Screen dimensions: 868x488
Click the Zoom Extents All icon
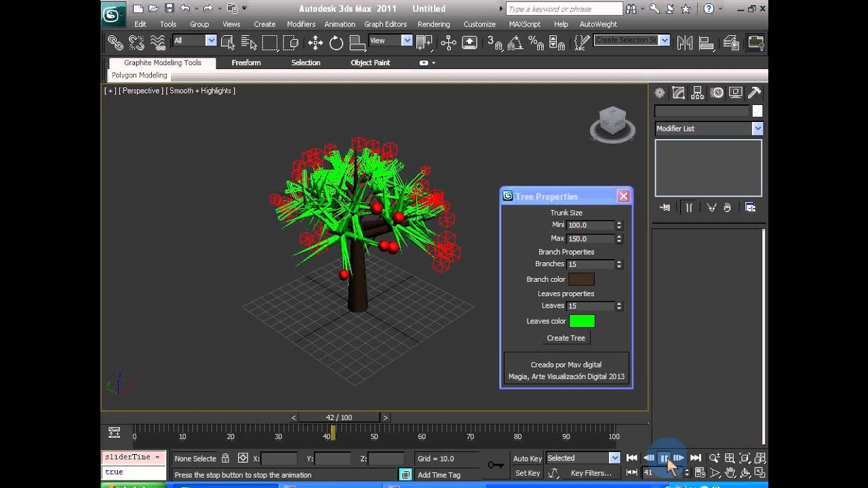[x=759, y=459]
